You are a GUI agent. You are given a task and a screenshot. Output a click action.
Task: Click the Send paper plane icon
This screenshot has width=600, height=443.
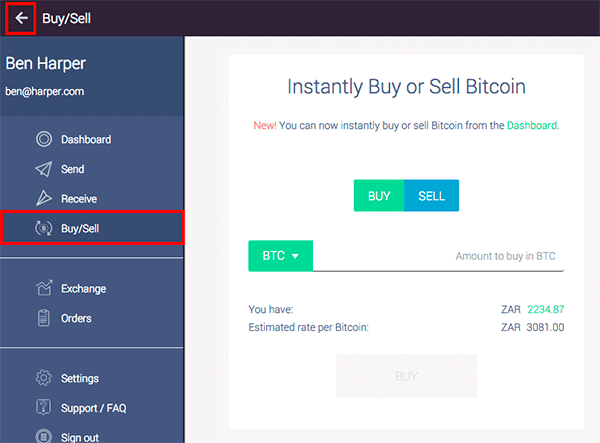tap(44, 169)
